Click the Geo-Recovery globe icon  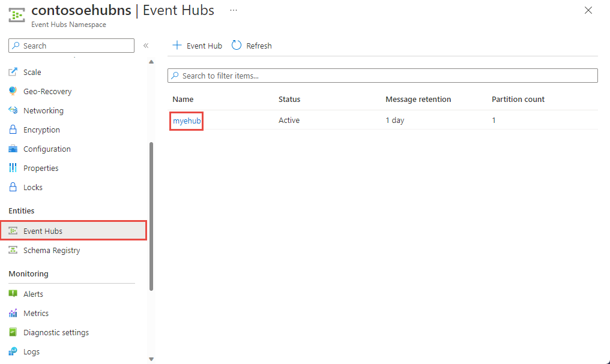pos(13,91)
